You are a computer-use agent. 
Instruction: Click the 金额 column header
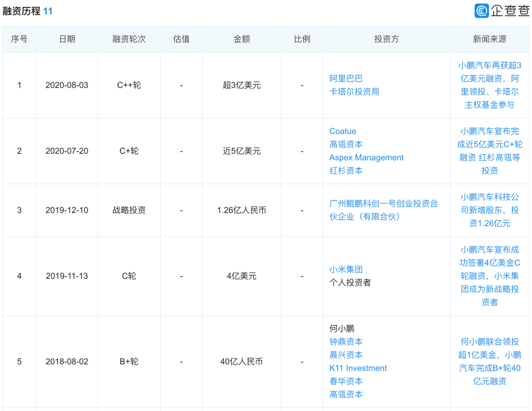pyautogui.click(x=241, y=39)
